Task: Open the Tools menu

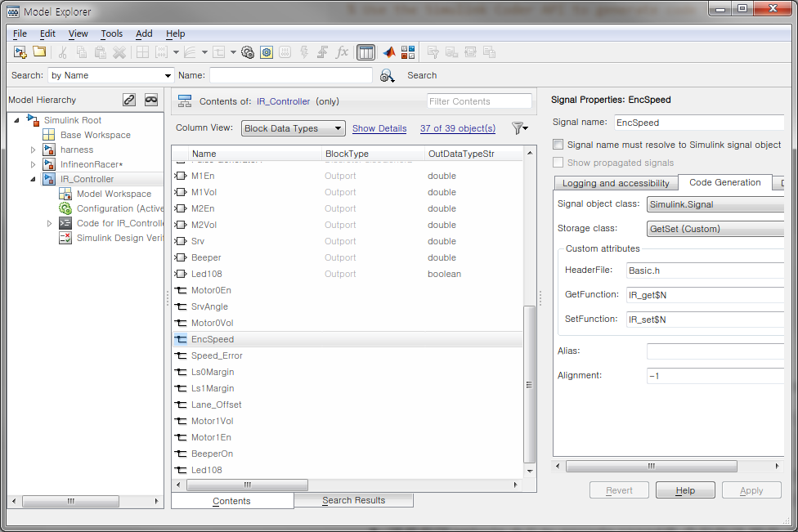Action: tap(111, 34)
